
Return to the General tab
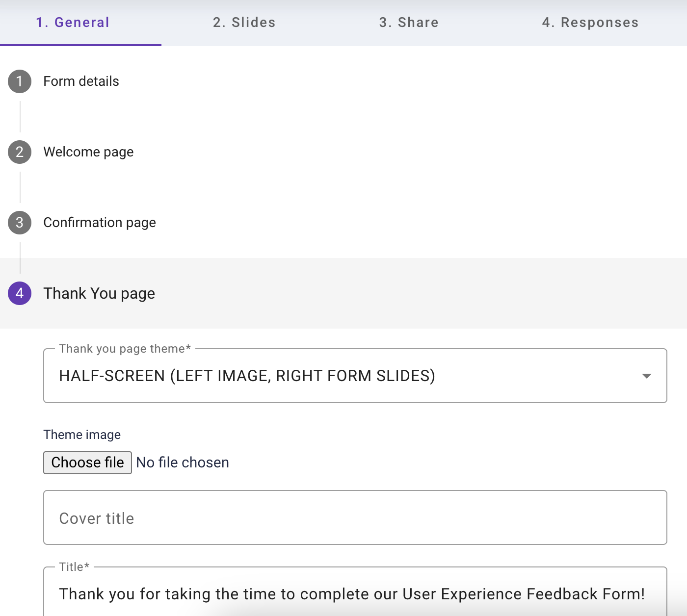tap(73, 23)
